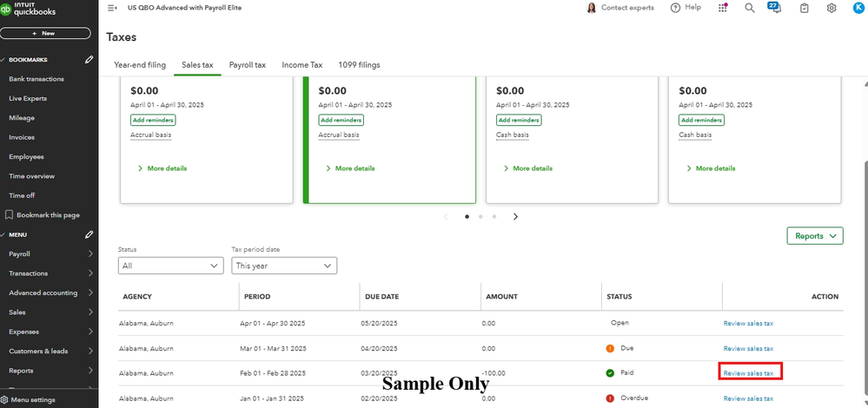Click the pencil icon next to Bookmarks
The width and height of the screenshot is (868, 408).
[x=89, y=60]
